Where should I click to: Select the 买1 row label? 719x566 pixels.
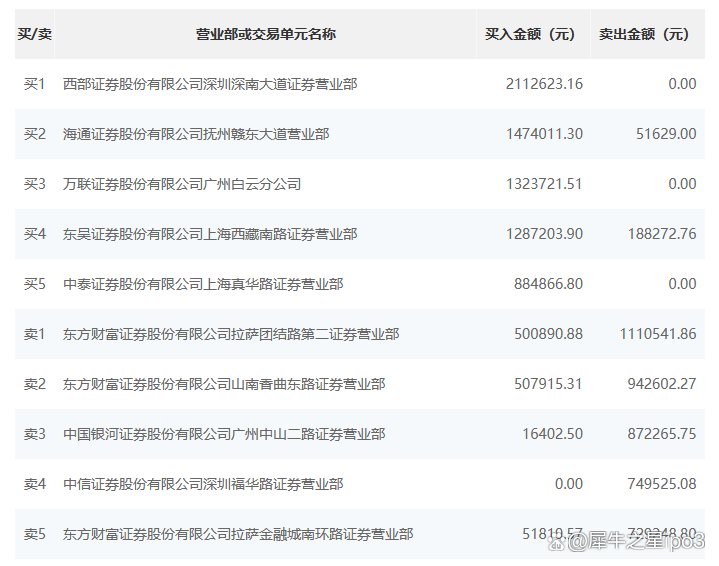tap(35, 84)
